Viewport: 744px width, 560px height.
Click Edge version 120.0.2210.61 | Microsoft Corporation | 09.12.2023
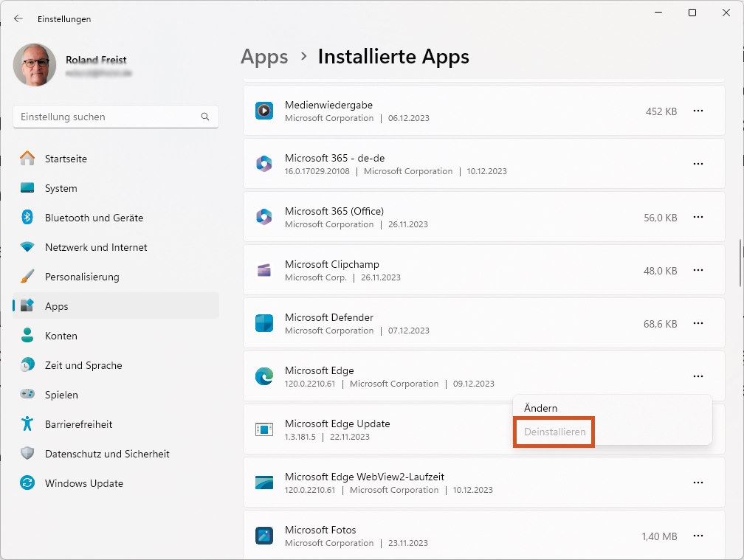coord(390,384)
